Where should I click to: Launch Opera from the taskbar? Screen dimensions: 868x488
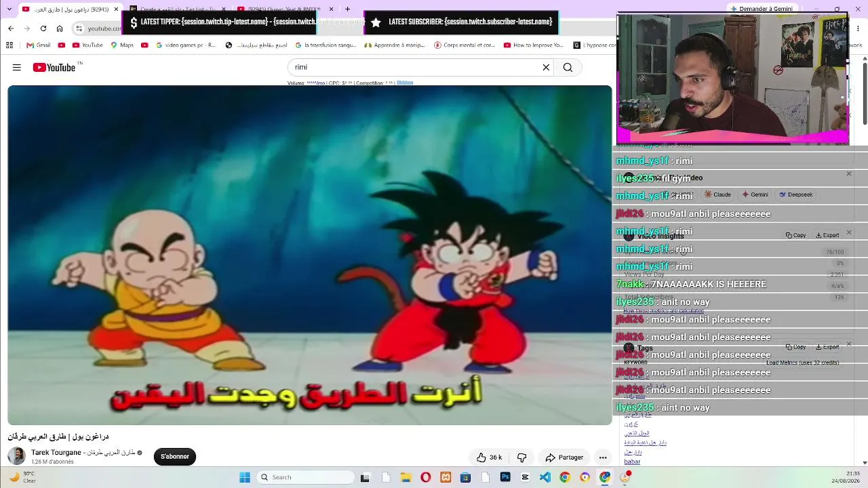426,477
